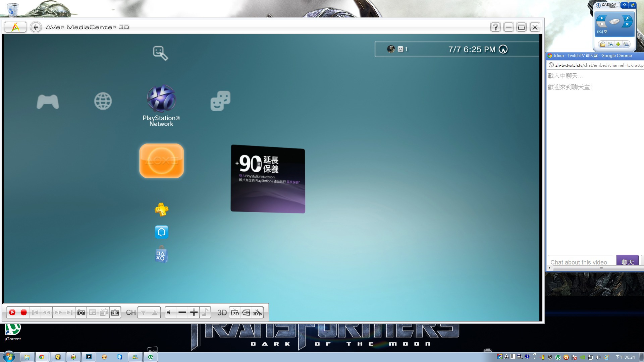Viewport: 644px width, 362px height.
Task: Open image folder in Daemon Tools gadget
Action: [603, 44]
